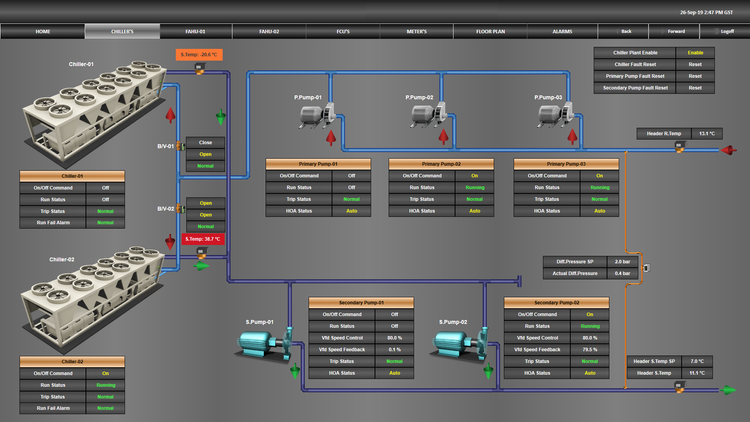Click the Logoff button
The image size is (750, 422).
point(725,31)
